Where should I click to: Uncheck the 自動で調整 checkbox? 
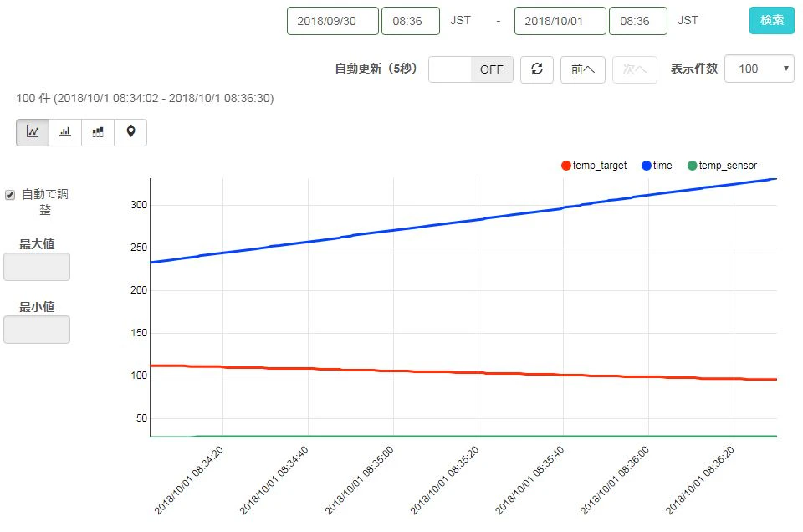[10, 195]
